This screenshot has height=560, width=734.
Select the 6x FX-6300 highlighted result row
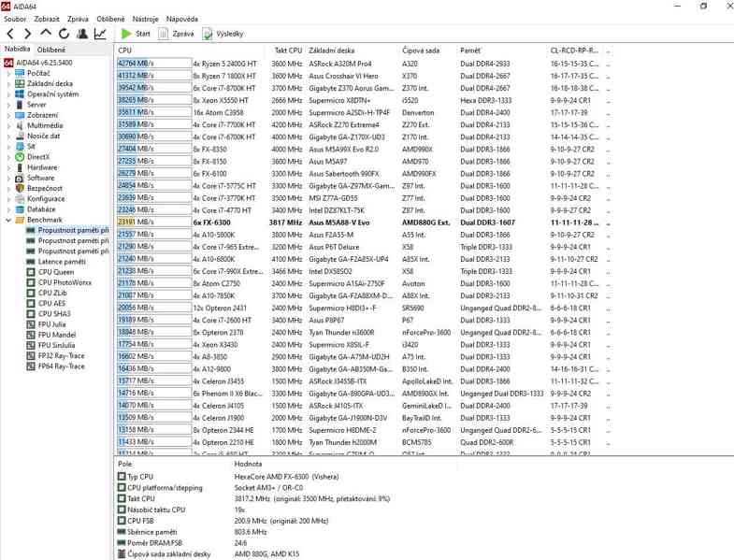click(x=363, y=223)
